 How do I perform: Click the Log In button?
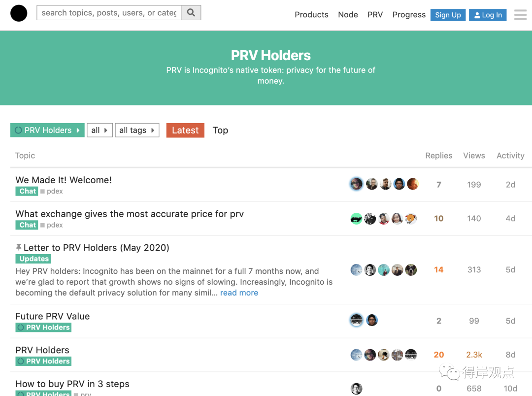coord(488,15)
